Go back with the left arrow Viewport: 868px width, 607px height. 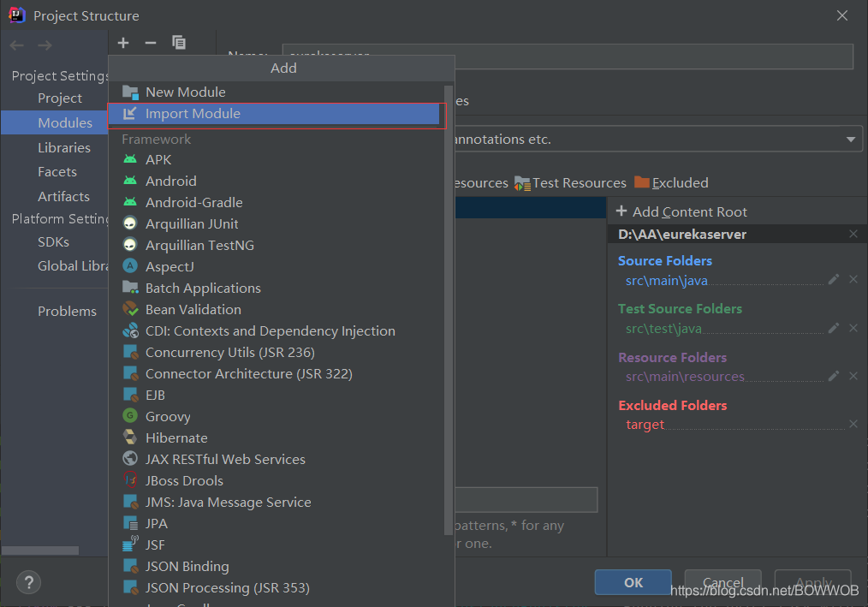click(x=16, y=45)
